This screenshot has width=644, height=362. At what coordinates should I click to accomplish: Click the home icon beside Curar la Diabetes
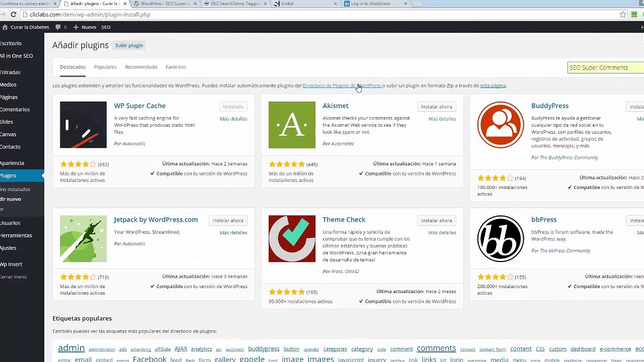coord(5,27)
